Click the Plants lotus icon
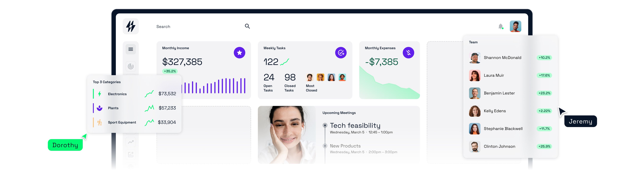The height and width of the screenshot is (170, 644). (99, 108)
